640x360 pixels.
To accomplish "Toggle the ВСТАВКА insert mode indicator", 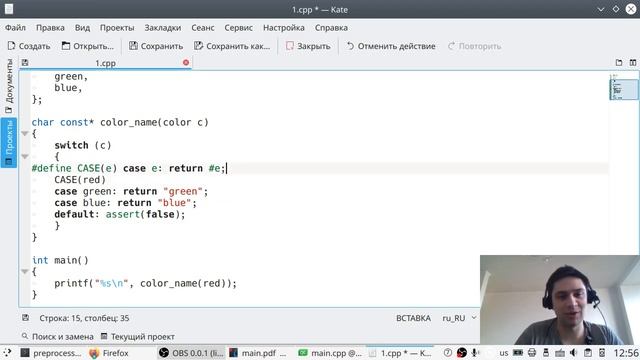I will pyautogui.click(x=413, y=318).
